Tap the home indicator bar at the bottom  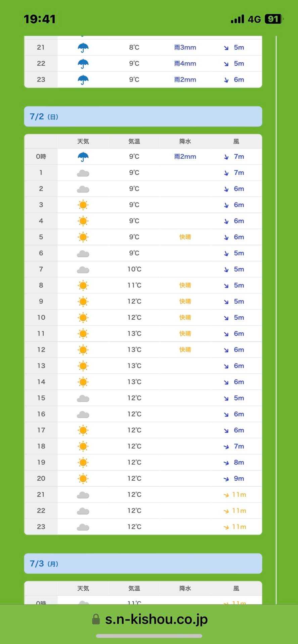[149, 636]
